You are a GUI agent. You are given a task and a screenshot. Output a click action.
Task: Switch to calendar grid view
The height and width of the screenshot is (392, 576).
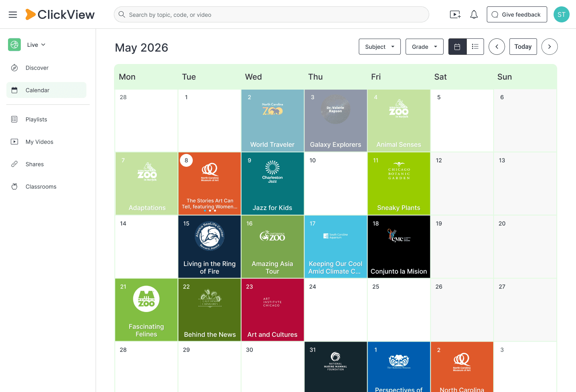[x=457, y=47]
